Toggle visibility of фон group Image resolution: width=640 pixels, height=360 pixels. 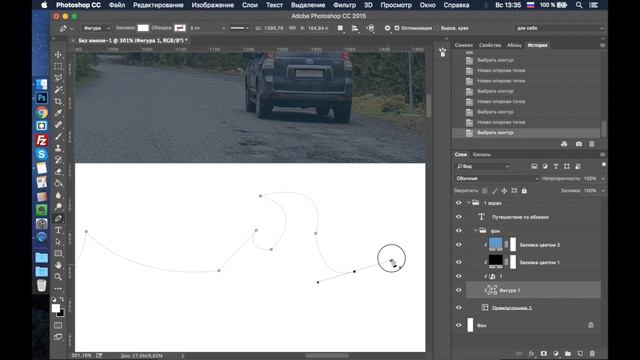458,231
